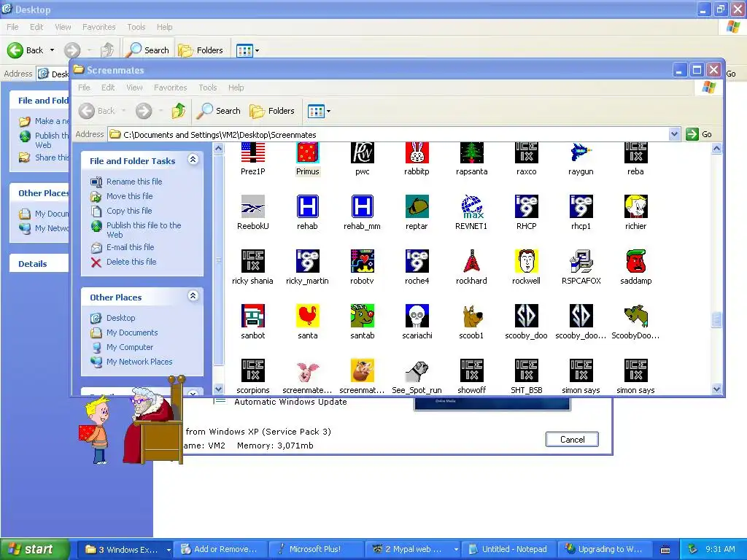Select the robotv file icon

tap(362, 262)
